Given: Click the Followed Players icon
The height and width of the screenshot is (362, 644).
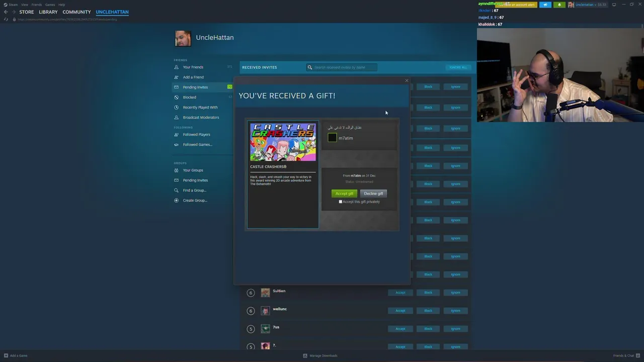Looking at the screenshot, I should [176, 134].
